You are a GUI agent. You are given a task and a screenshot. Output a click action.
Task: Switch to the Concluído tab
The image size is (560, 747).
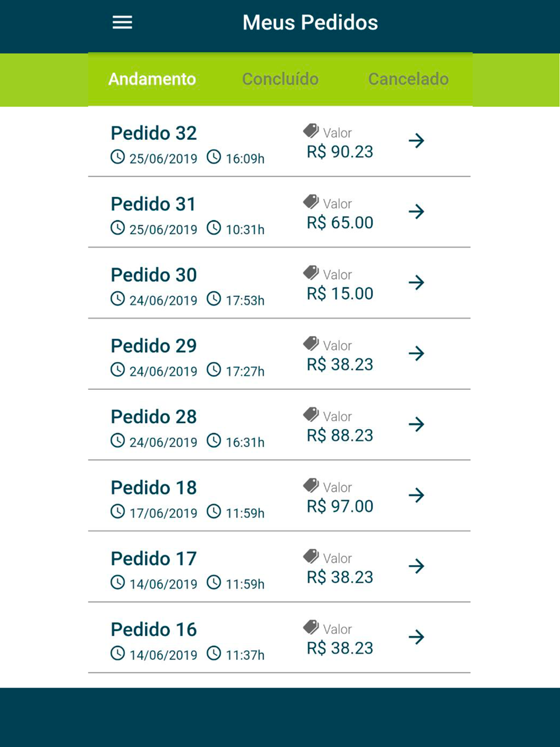coord(280,79)
